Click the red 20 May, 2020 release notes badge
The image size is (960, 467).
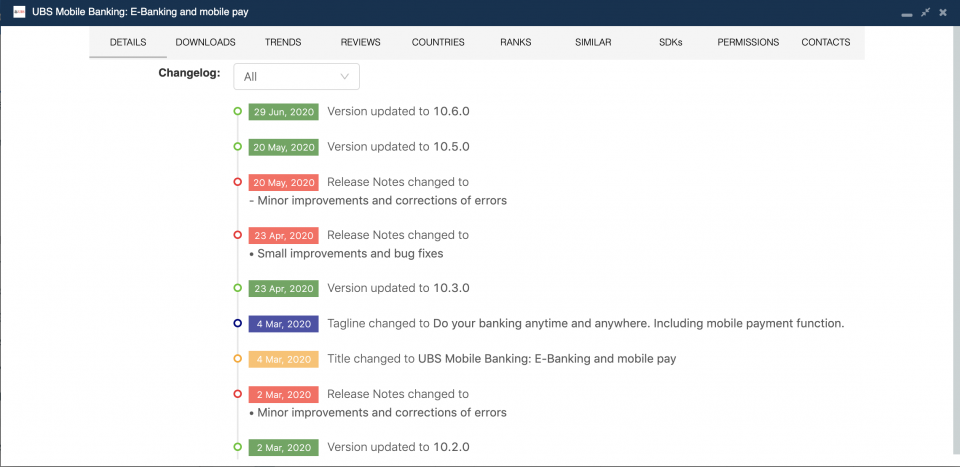[283, 182]
